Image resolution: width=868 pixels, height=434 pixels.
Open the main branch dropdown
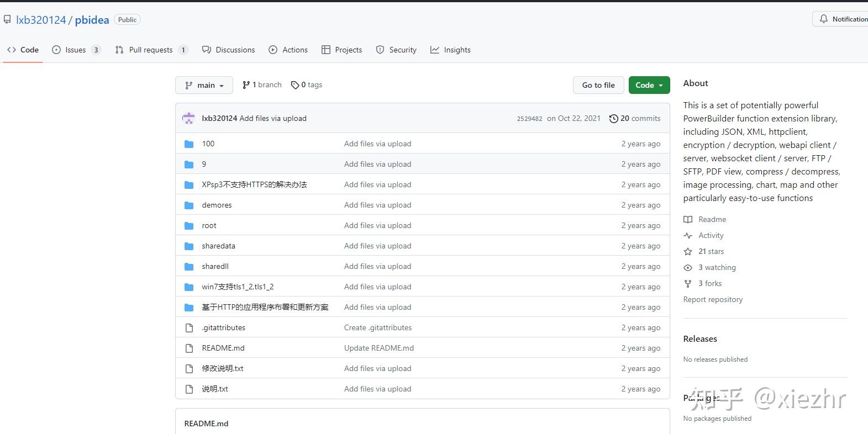tap(204, 85)
